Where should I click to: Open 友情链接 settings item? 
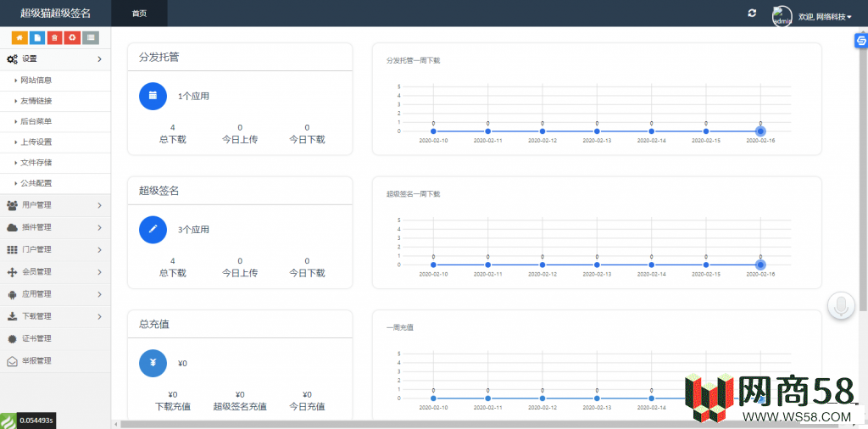pos(55,101)
